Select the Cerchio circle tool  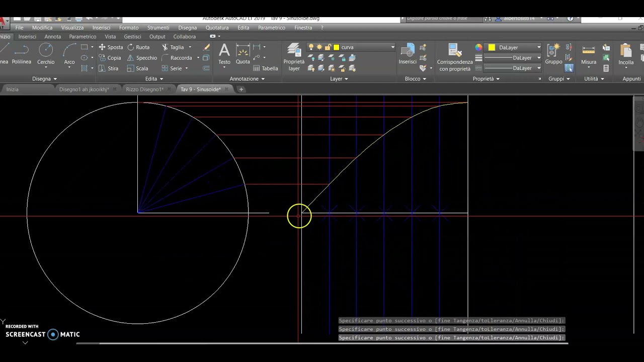(x=46, y=54)
